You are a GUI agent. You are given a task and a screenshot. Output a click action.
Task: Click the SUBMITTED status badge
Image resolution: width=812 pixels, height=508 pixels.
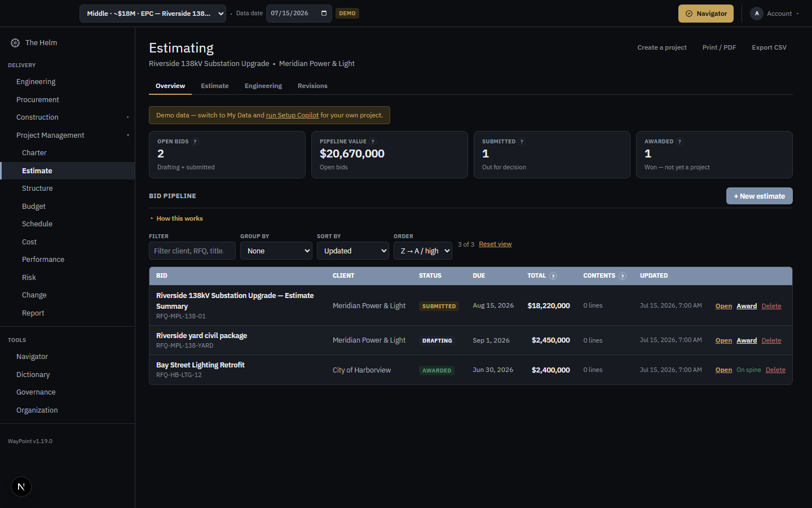tap(439, 306)
